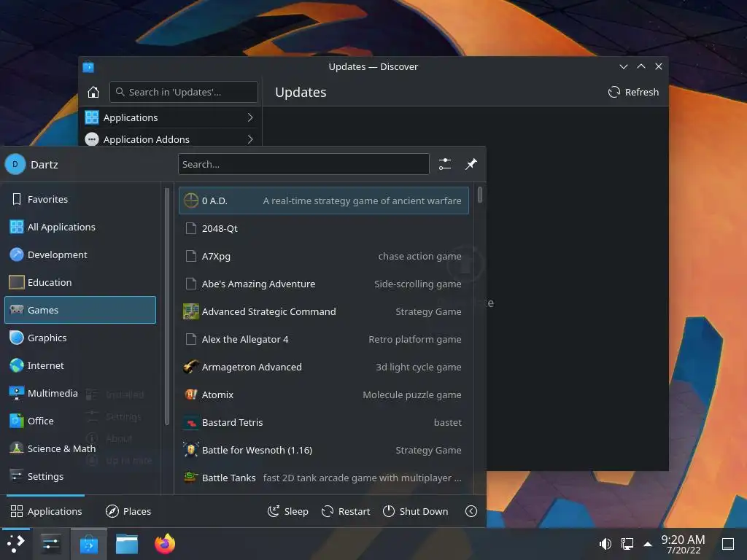Screen dimensions: 747x560
Task: Switch to Discover via taskbar icon
Action: point(88,544)
